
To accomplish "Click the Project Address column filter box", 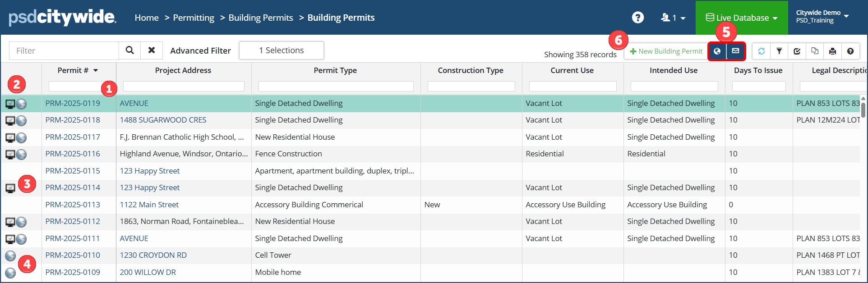I will click(184, 86).
